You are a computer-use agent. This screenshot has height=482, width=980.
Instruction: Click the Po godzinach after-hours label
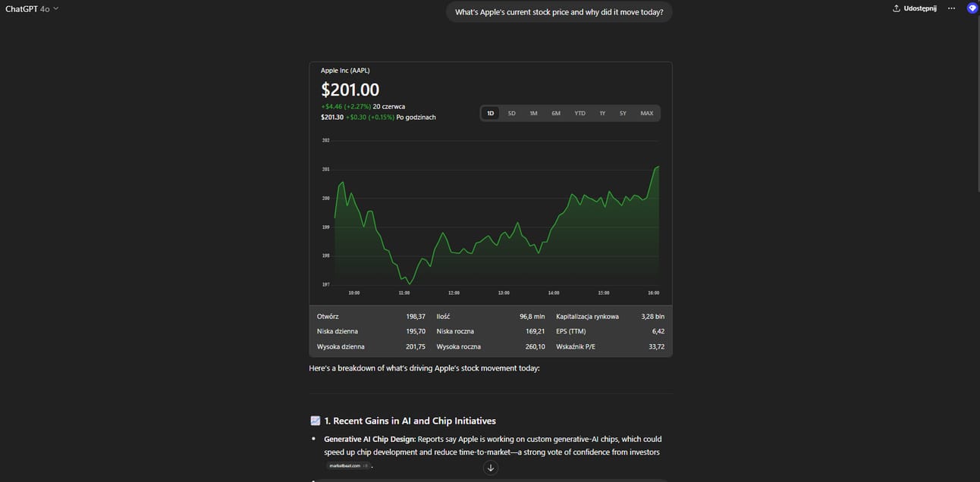(416, 117)
